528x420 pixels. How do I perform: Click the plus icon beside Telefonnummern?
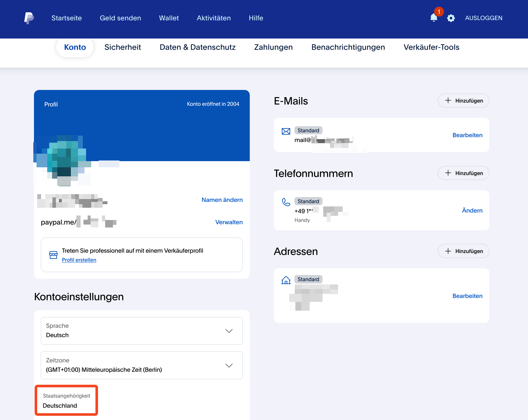448,173
